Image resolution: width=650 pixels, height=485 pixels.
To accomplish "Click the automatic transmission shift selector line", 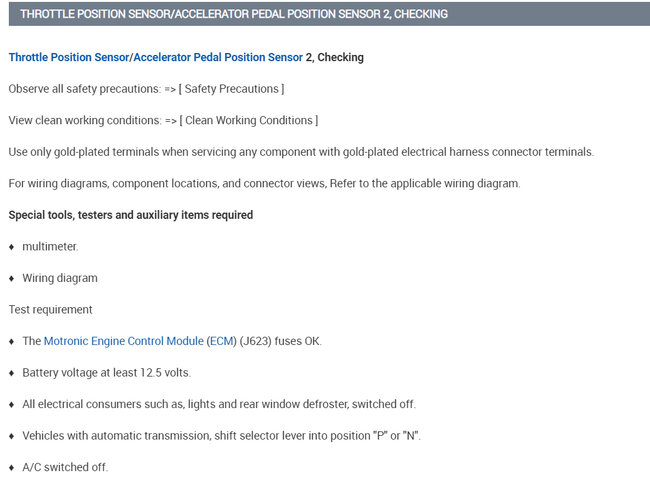I will coord(221,436).
